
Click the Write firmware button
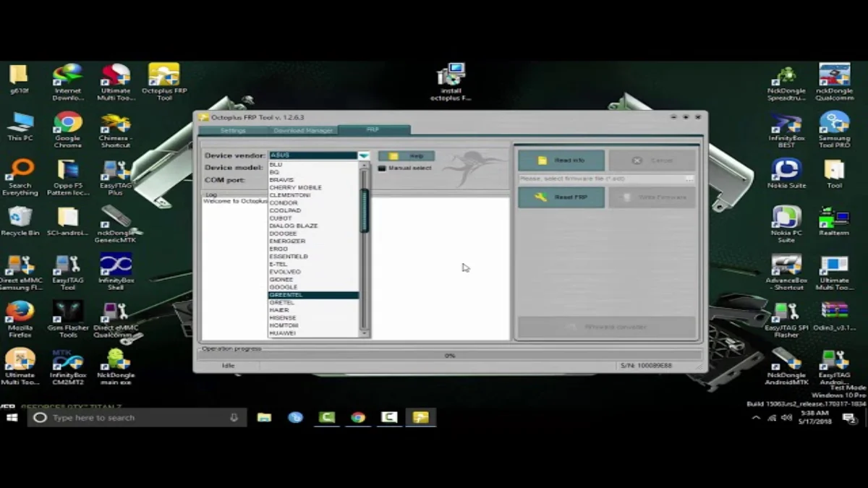click(x=652, y=197)
